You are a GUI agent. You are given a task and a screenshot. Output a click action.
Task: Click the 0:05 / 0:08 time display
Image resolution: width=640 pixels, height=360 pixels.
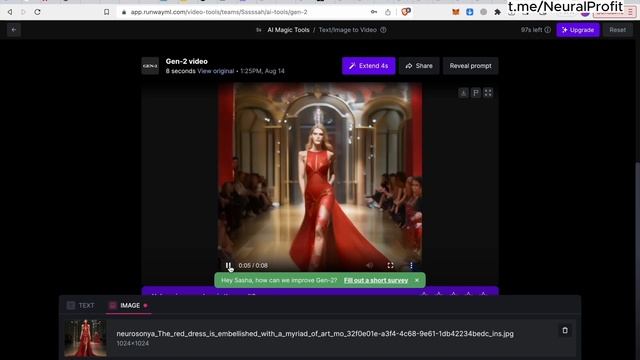coord(253,265)
